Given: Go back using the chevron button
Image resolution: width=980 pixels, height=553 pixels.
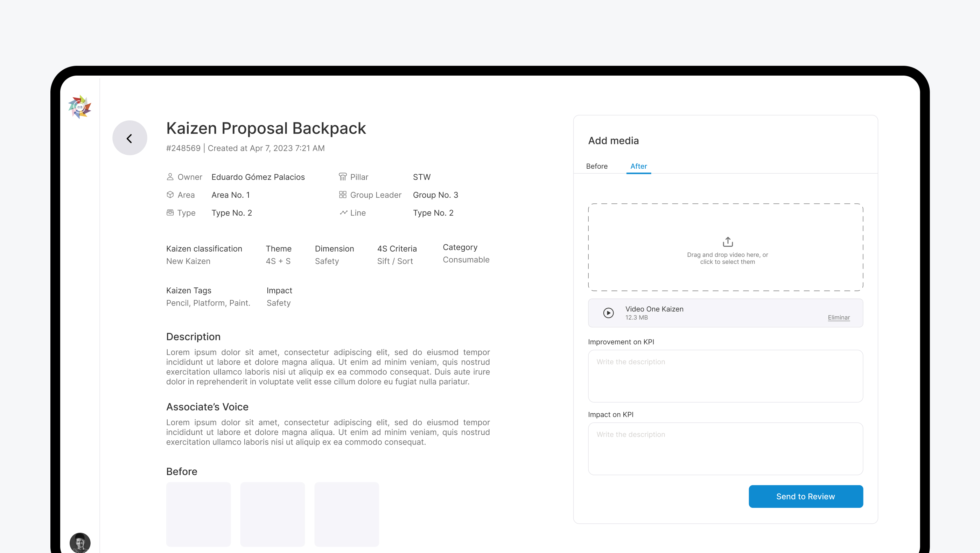Looking at the screenshot, I should [130, 138].
